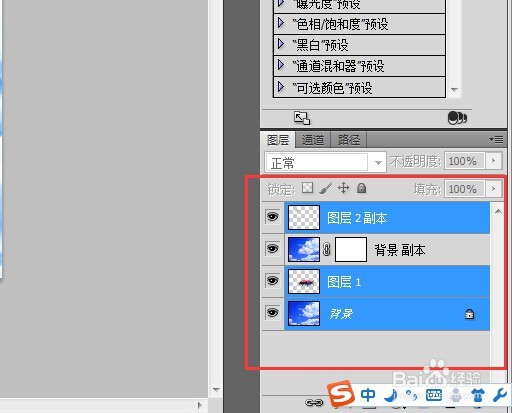Toggle lock all padlock icon
This screenshot has height=413, width=512.
362,188
